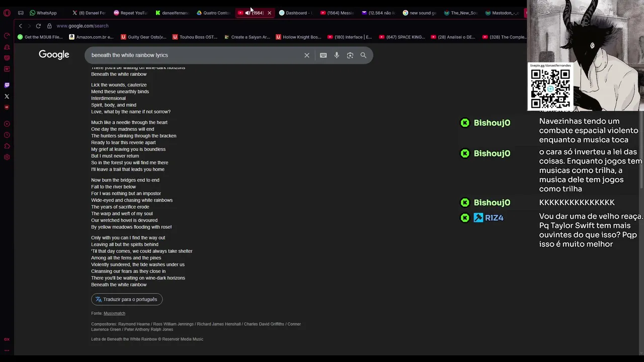
Task: Click the Google search magnifier button
Action: click(x=363, y=55)
